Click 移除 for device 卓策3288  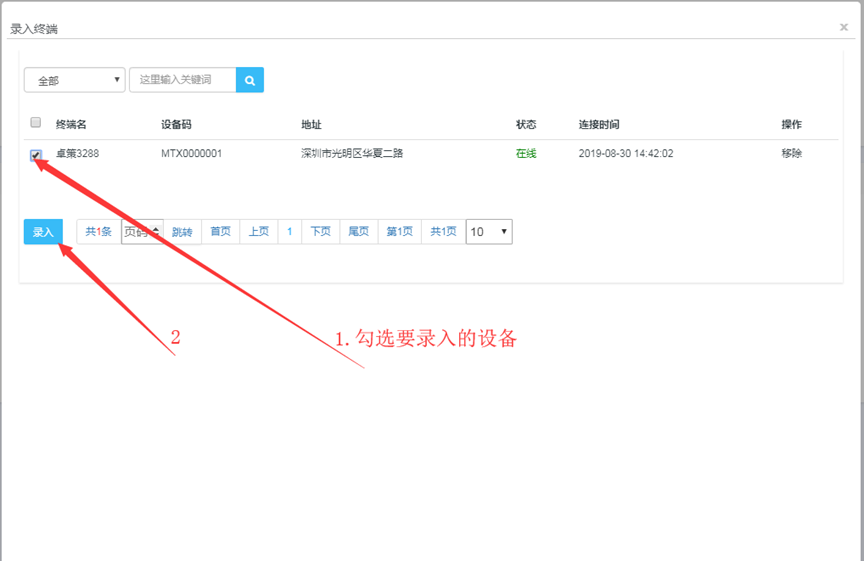point(791,154)
